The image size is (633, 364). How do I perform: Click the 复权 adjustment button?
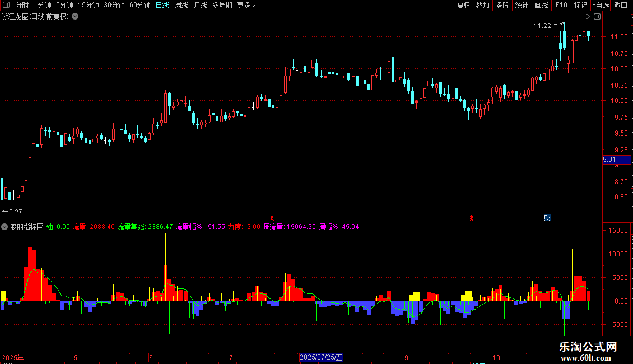(x=463, y=5)
